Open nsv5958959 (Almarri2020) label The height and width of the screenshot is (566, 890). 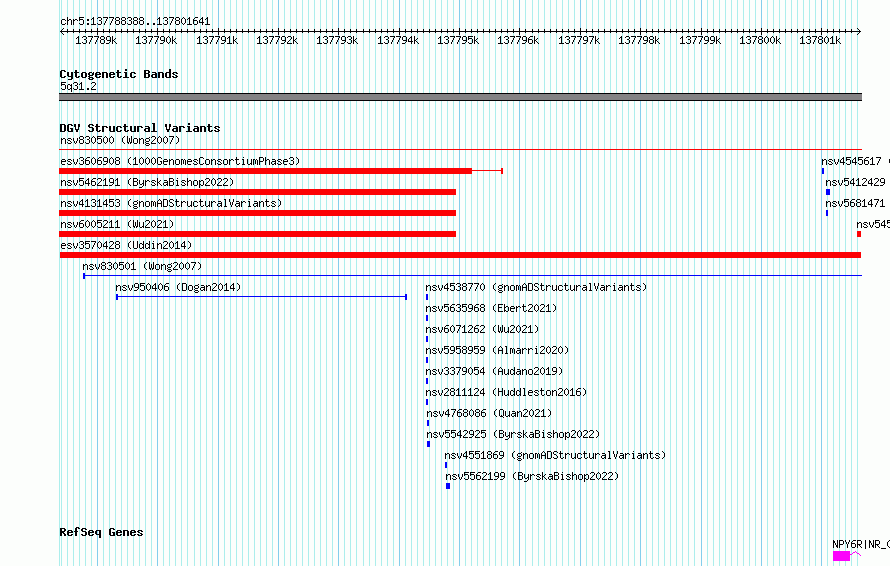(x=497, y=350)
